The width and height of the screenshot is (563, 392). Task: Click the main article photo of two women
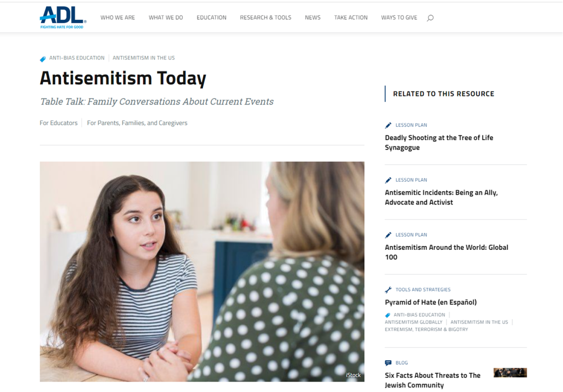click(202, 272)
